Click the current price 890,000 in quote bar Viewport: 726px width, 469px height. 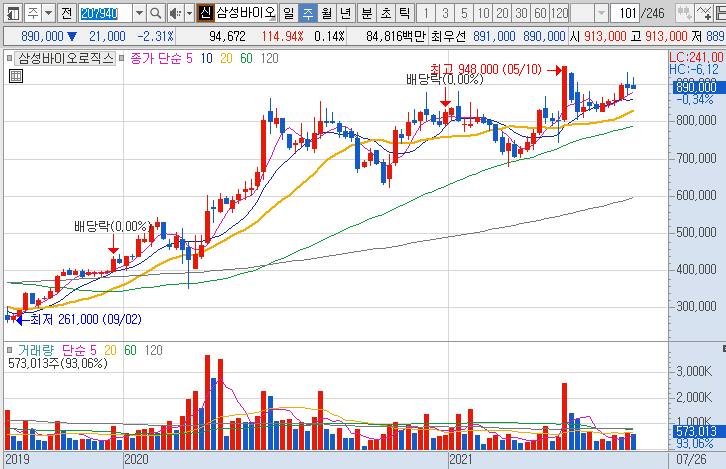point(42,36)
